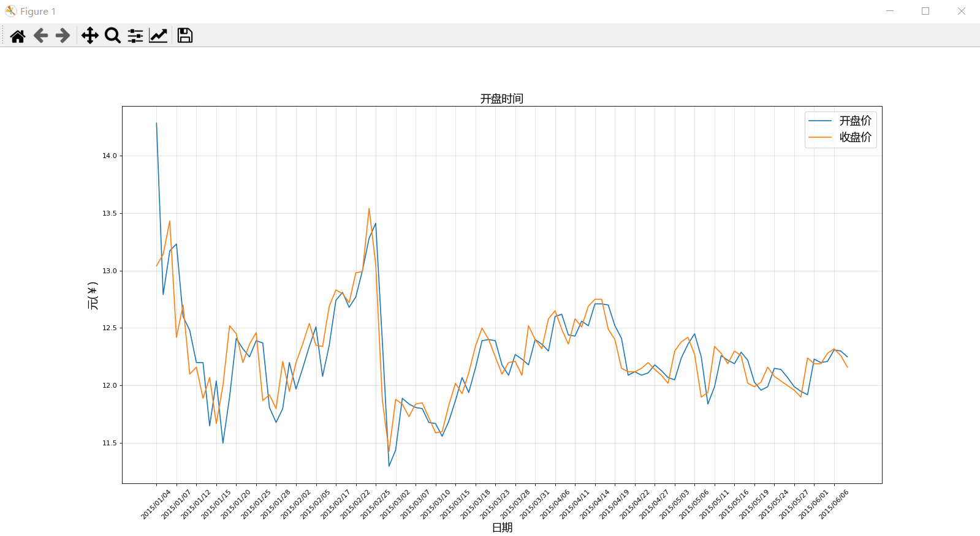The image size is (980, 536).
Task: Click the 14.0 y-axis tick label
Action: (x=110, y=156)
